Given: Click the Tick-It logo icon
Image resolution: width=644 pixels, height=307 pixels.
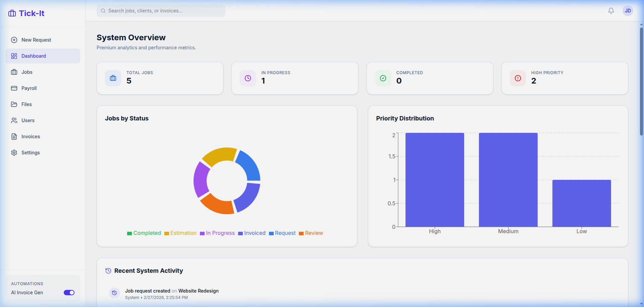Looking at the screenshot, I should pos(12,13).
